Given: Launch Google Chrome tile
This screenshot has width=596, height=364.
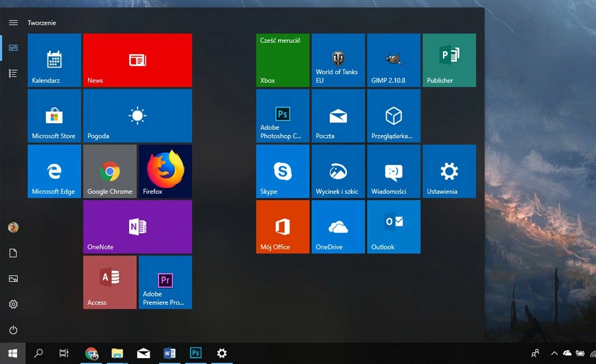Looking at the screenshot, I should click(x=110, y=171).
